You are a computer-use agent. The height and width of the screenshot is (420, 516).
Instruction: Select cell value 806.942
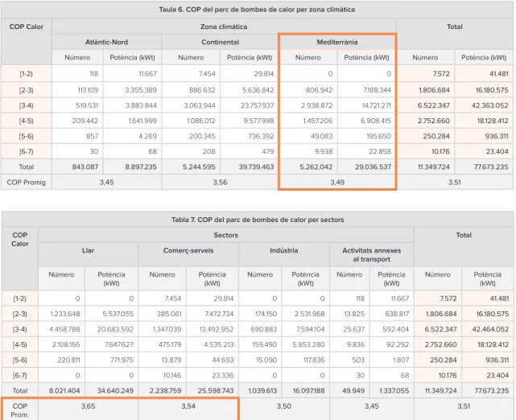[x=320, y=90]
